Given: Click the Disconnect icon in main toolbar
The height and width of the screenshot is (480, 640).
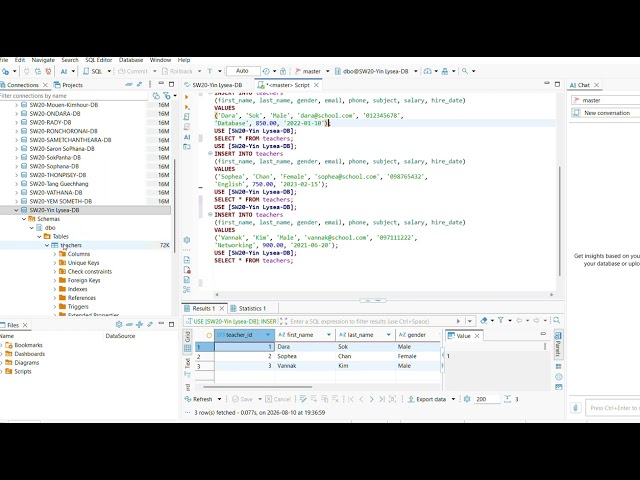Looking at the screenshot, I should (48, 71).
